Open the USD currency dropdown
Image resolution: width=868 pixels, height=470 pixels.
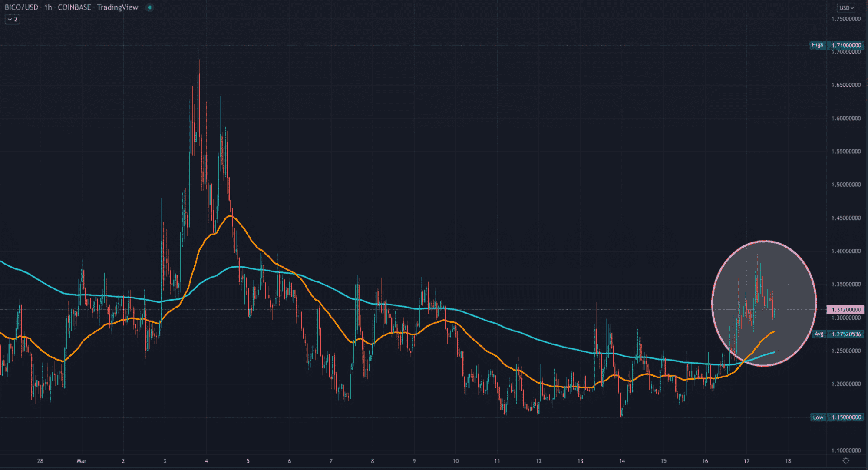[846, 7]
